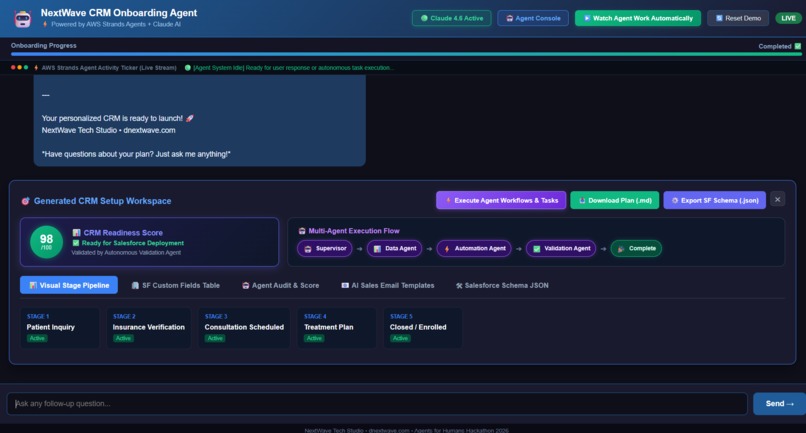Select the Data Agent node
The width and height of the screenshot is (806, 433).
coord(394,248)
